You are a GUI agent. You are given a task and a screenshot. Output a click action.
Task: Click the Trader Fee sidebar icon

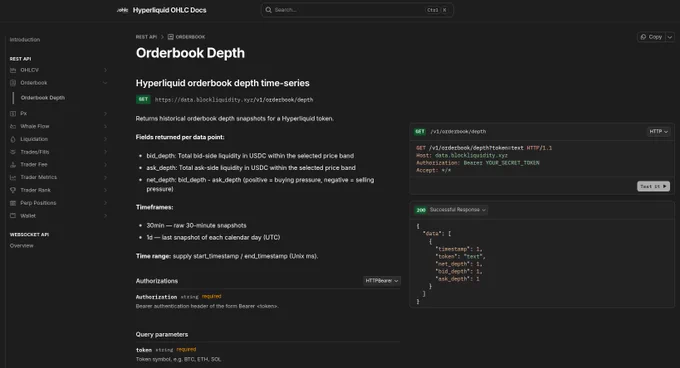[13, 165]
